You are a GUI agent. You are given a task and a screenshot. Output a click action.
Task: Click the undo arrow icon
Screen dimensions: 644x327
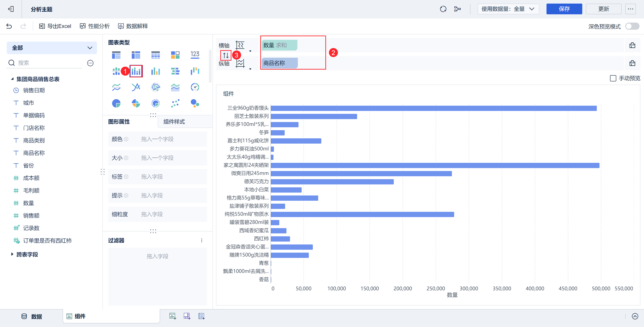pos(9,26)
